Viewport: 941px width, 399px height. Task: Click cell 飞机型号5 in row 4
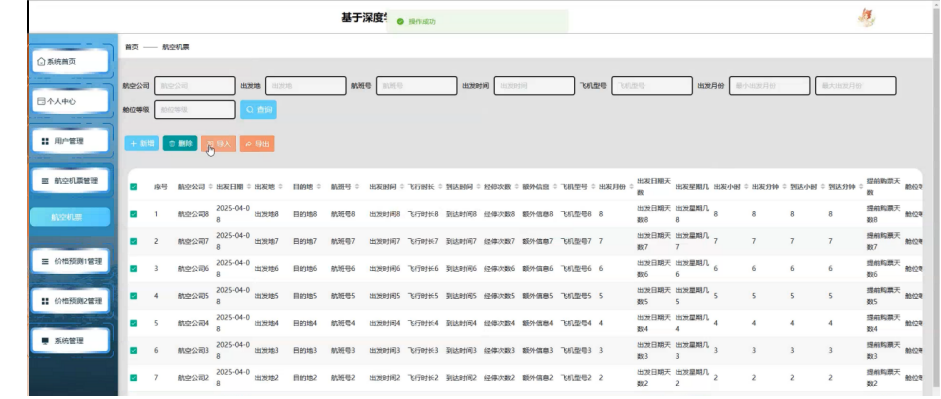pos(576,296)
